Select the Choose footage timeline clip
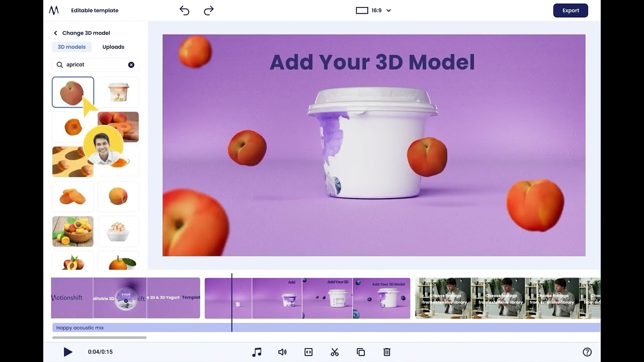 [x=508, y=298]
